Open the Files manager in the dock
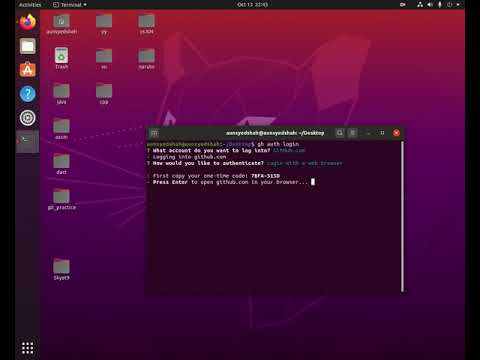 click(x=28, y=46)
